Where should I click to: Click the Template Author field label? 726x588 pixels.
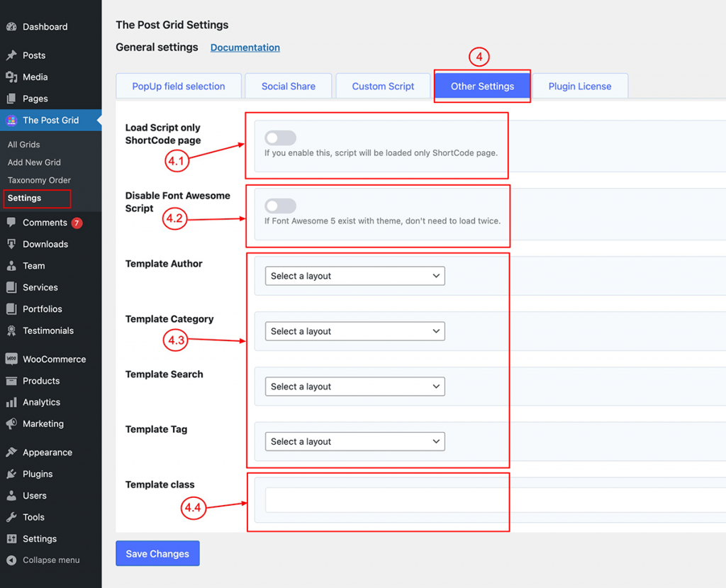pos(164,264)
